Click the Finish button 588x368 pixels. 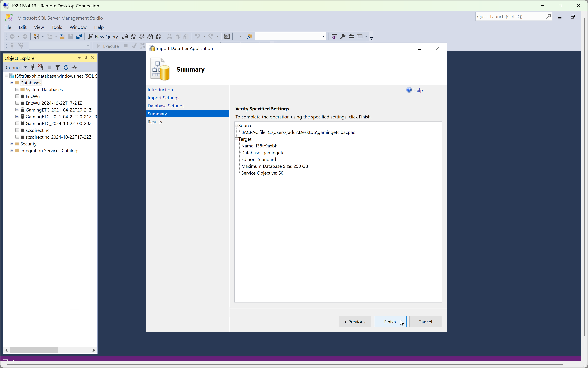pos(390,322)
